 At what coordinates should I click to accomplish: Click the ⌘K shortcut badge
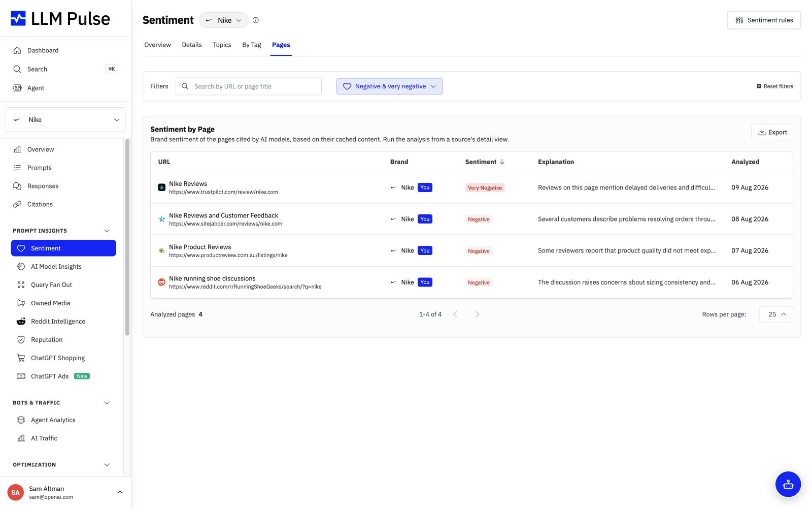(x=112, y=69)
